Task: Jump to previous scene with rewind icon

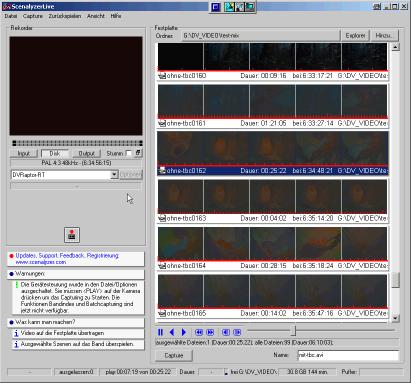Action: pos(199,332)
